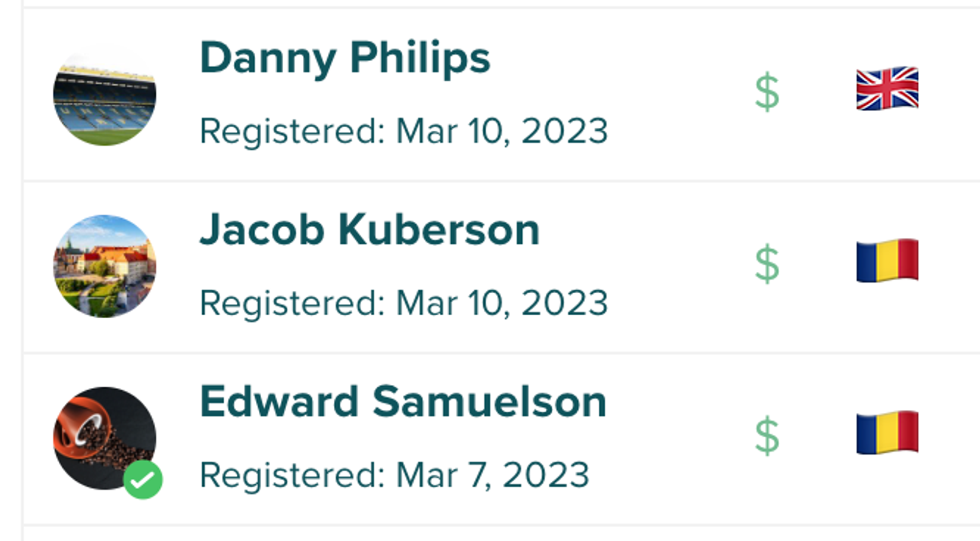
Task: Click the name link Edward Samuelson
Action: point(403,401)
